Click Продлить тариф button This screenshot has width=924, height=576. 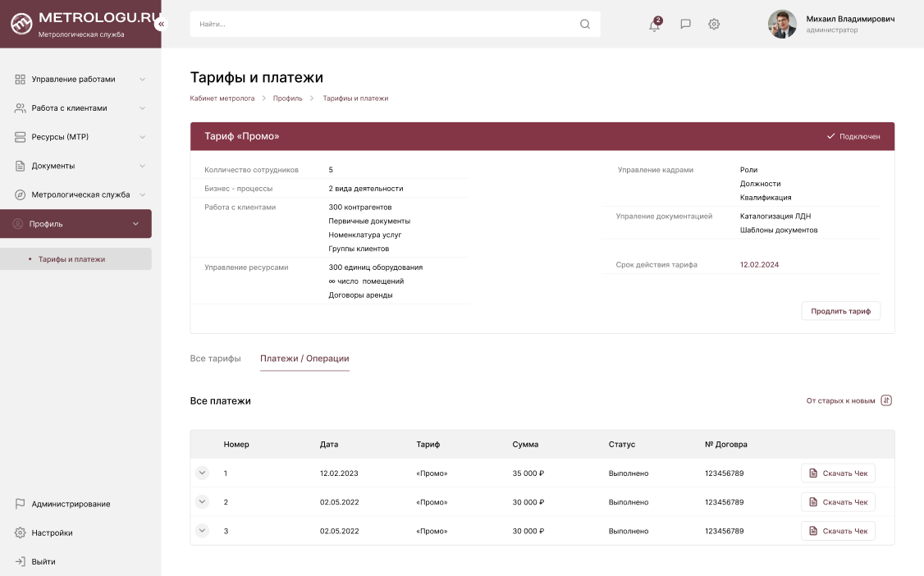(840, 311)
